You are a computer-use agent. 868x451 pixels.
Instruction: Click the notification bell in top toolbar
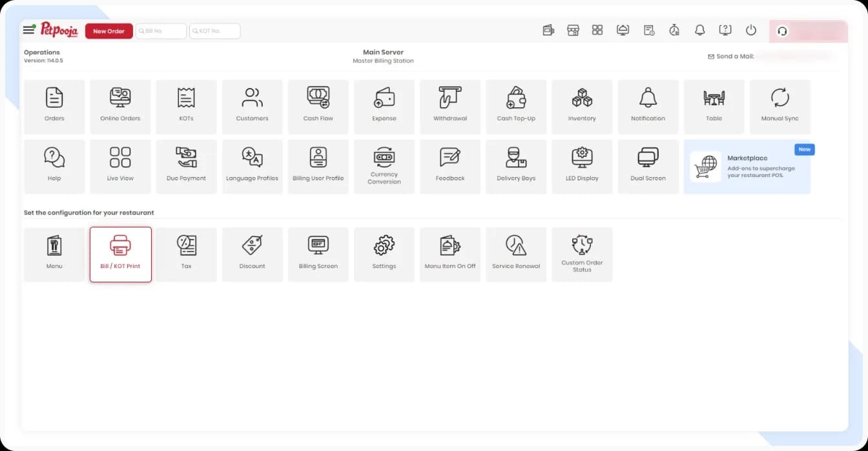point(699,30)
